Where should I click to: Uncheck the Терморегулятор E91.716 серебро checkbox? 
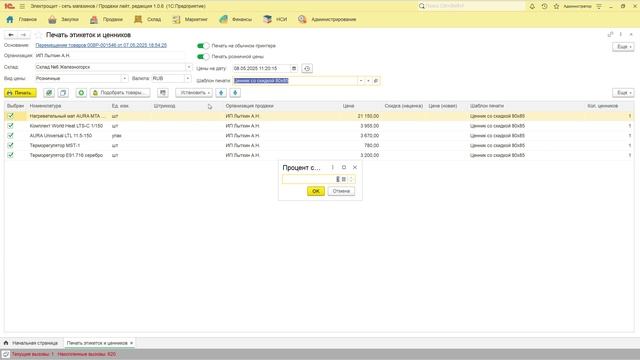[x=11, y=155]
